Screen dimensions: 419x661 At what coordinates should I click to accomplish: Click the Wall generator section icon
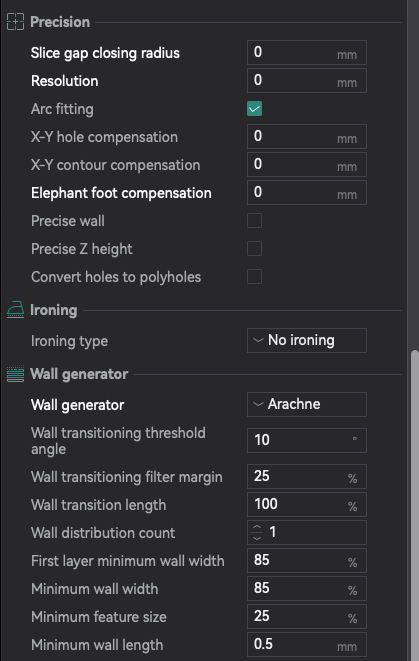pyautogui.click(x=16, y=374)
